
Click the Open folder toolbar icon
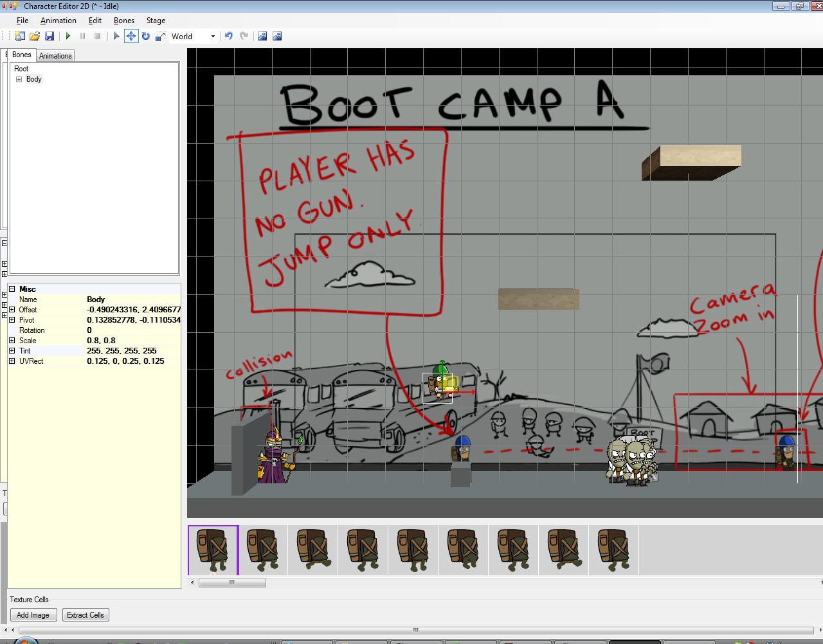pyautogui.click(x=35, y=36)
